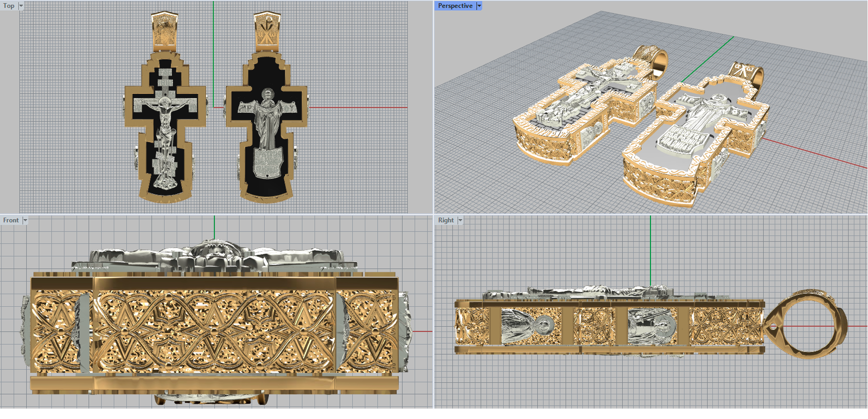Viewport: 868px width, 419px height.
Task: Click the Perspective viewport title label
Action: click(455, 6)
